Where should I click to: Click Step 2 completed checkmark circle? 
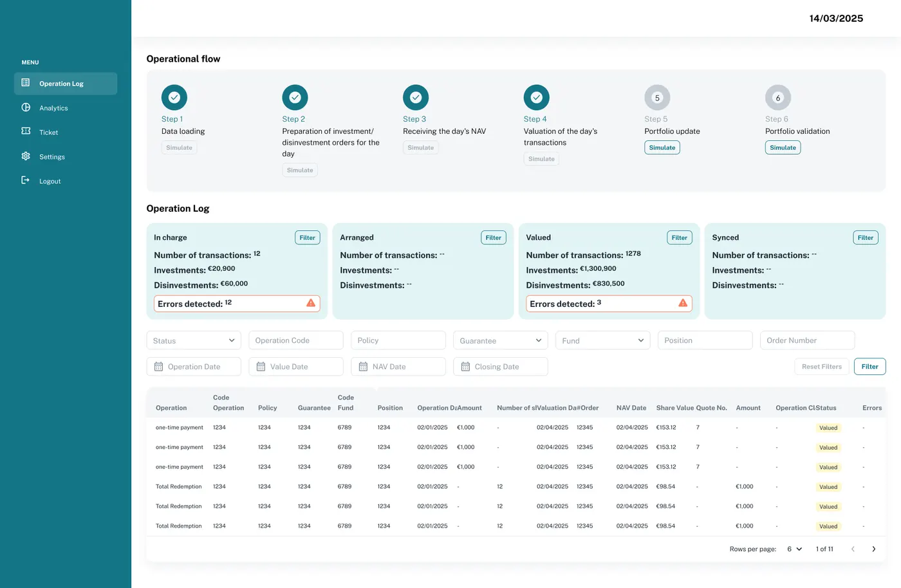point(295,98)
